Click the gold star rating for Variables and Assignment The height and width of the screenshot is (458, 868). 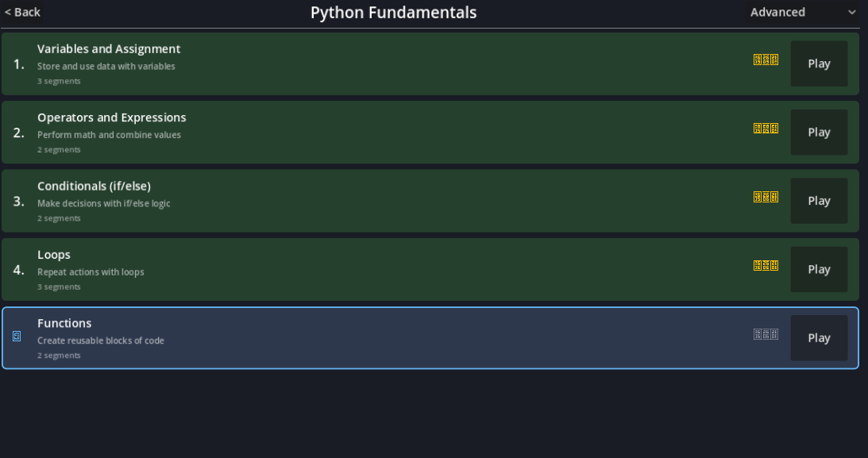click(x=766, y=60)
